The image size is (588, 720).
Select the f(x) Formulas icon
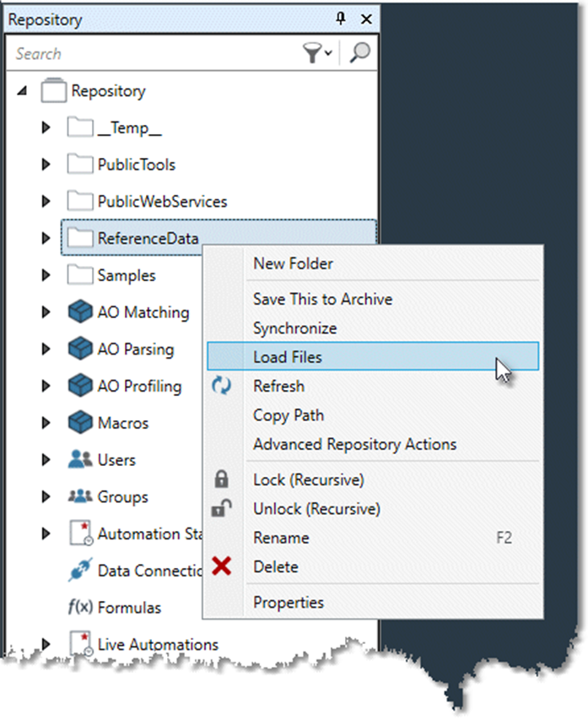point(80,607)
